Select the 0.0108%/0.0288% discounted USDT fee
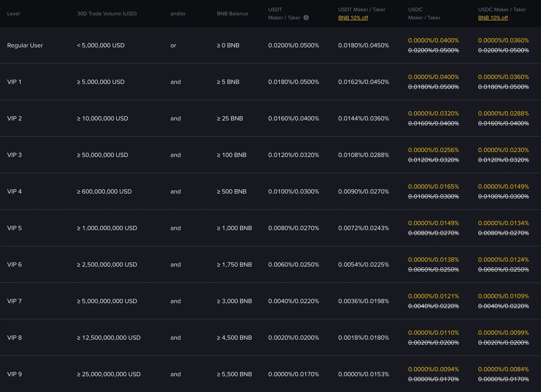This screenshot has height=392, width=541. click(364, 155)
